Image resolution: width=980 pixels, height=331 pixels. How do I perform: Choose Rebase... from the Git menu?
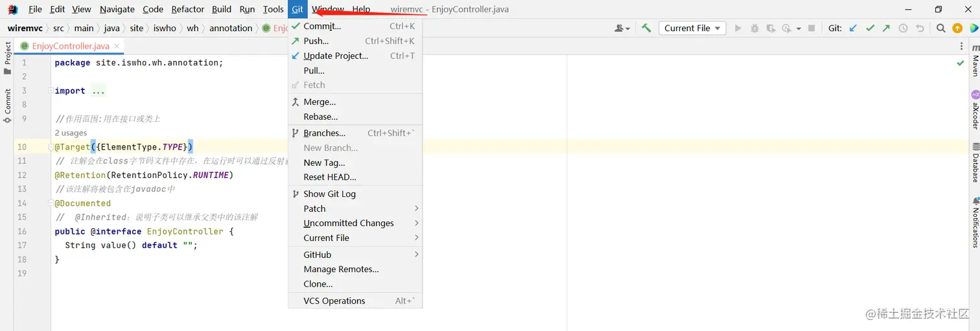point(355,117)
